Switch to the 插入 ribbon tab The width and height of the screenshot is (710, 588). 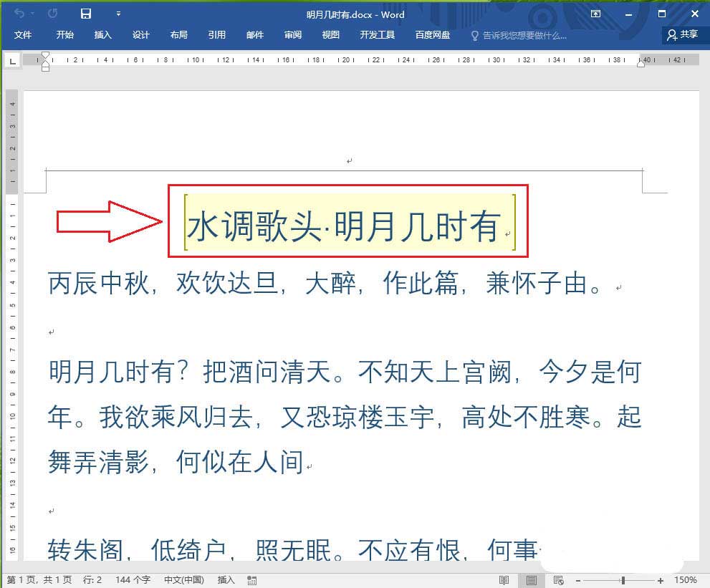point(102,35)
